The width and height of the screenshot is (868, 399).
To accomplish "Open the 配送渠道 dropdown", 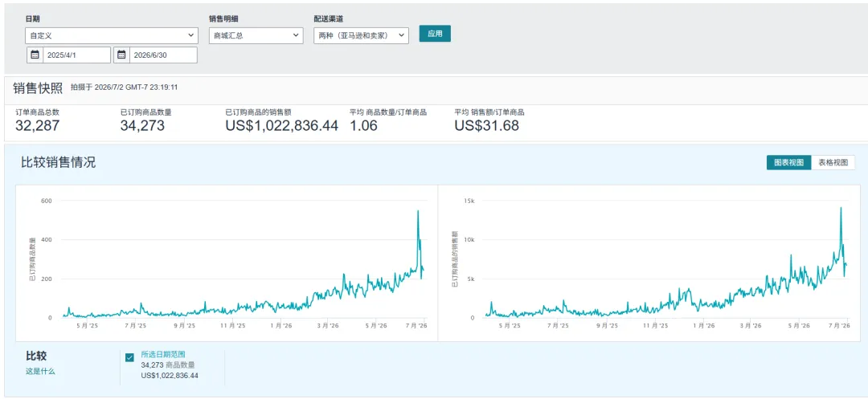I will (361, 36).
